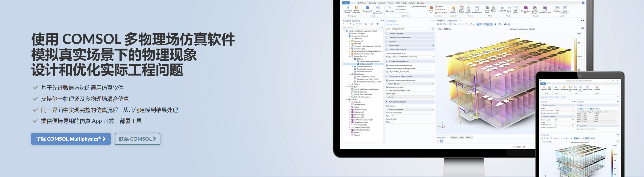Open the File menu in COMSOL ribbon
Screen dimensions: 644x177
click(x=346, y=3)
